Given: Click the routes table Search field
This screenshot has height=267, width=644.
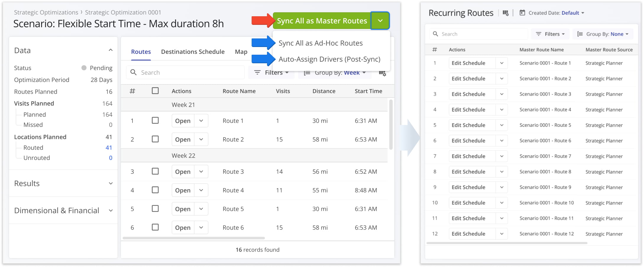Looking at the screenshot, I should pyautogui.click(x=185, y=72).
